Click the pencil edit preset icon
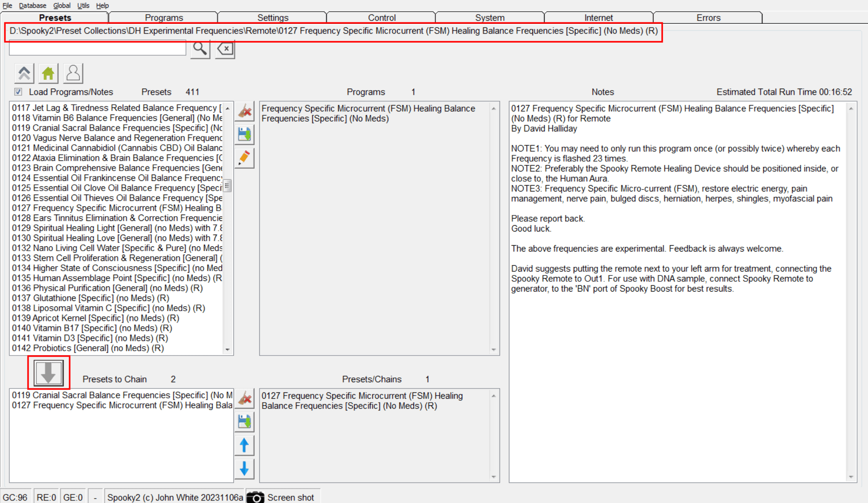The width and height of the screenshot is (868, 503). 245,158
